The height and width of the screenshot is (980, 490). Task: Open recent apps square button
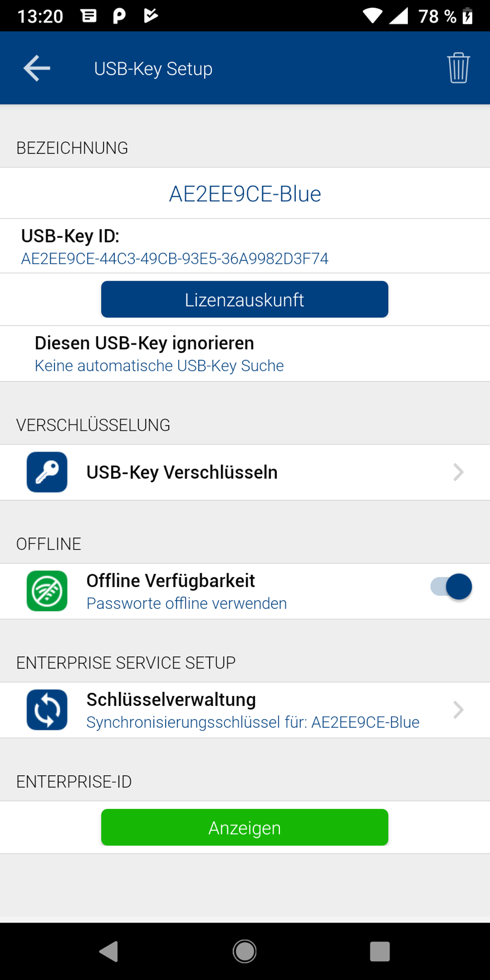click(x=379, y=951)
